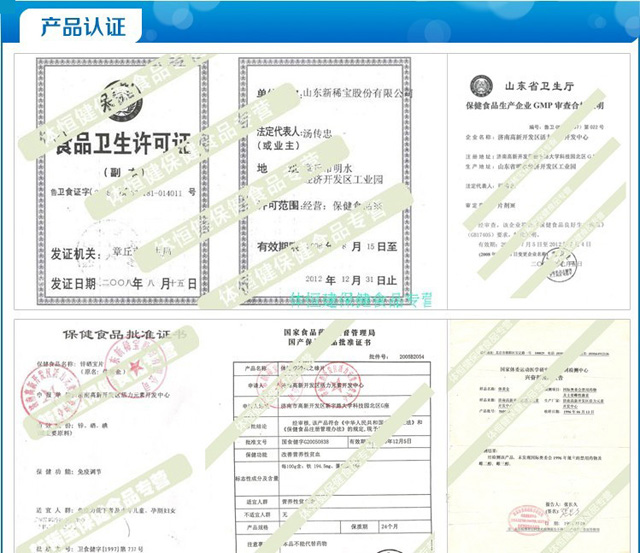Click the 产品认证 section heading tab

click(x=81, y=26)
